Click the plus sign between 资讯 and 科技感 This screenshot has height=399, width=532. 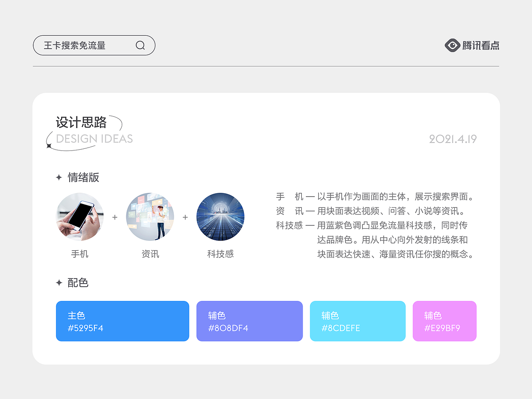[185, 217]
